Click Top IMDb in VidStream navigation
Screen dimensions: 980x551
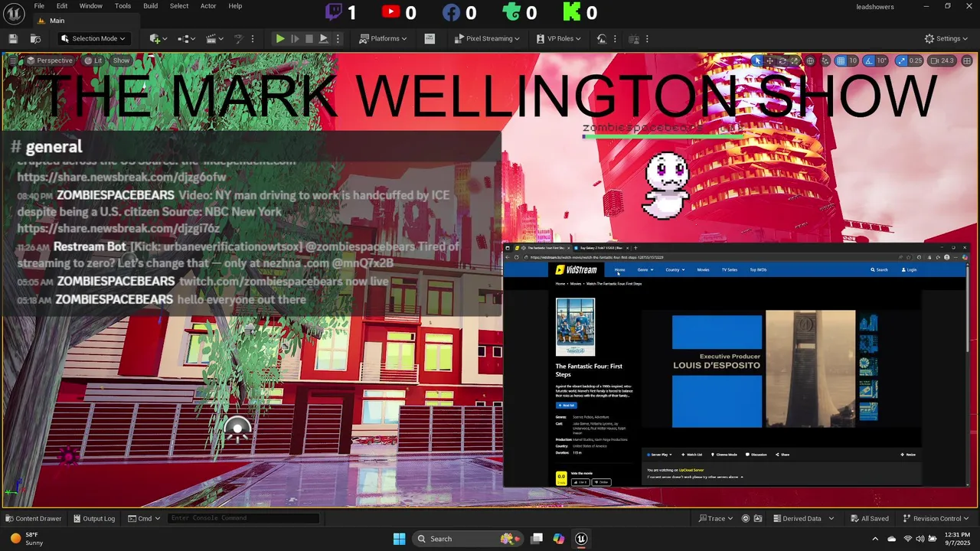pyautogui.click(x=758, y=269)
